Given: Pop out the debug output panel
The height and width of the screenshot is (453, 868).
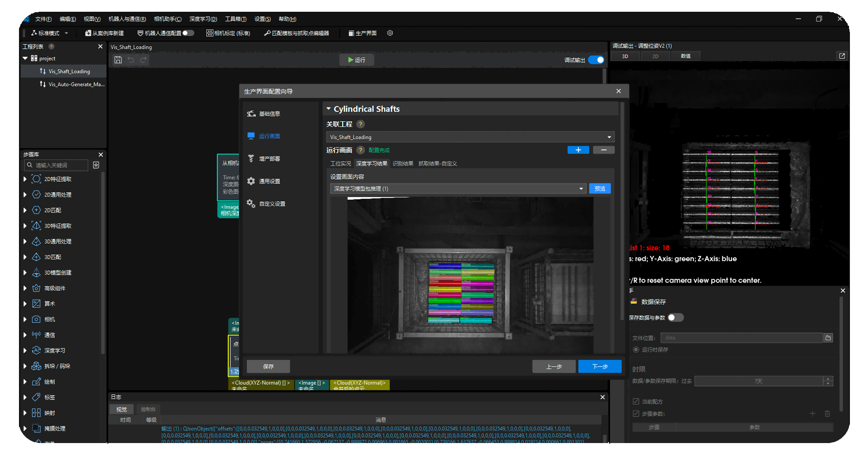Looking at the screenshot, I should click(x=842, y=56).
